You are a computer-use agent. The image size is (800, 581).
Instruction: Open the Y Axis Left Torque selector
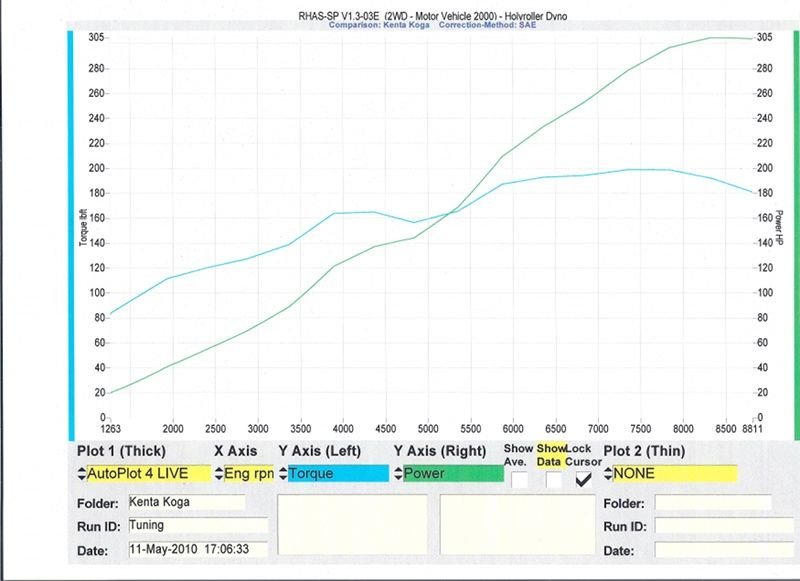(x=338, y=473)
